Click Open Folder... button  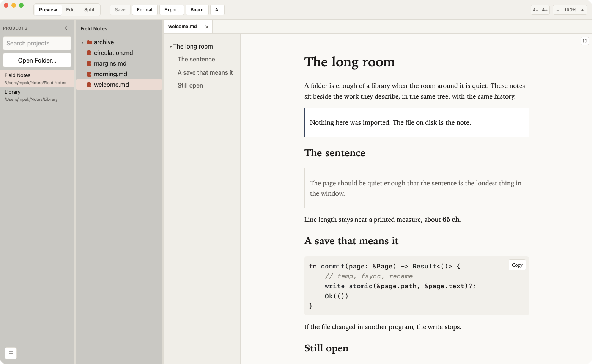point(37,60)
